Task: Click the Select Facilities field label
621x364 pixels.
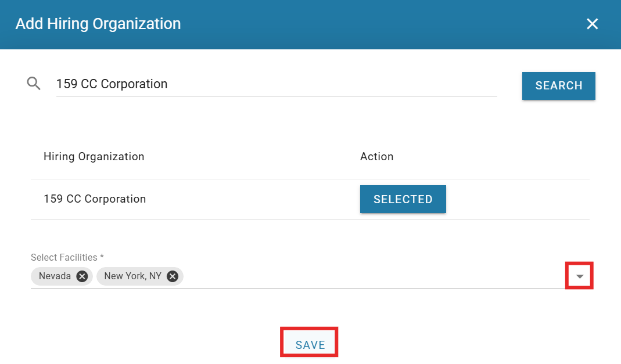Action: coord(67,257)
